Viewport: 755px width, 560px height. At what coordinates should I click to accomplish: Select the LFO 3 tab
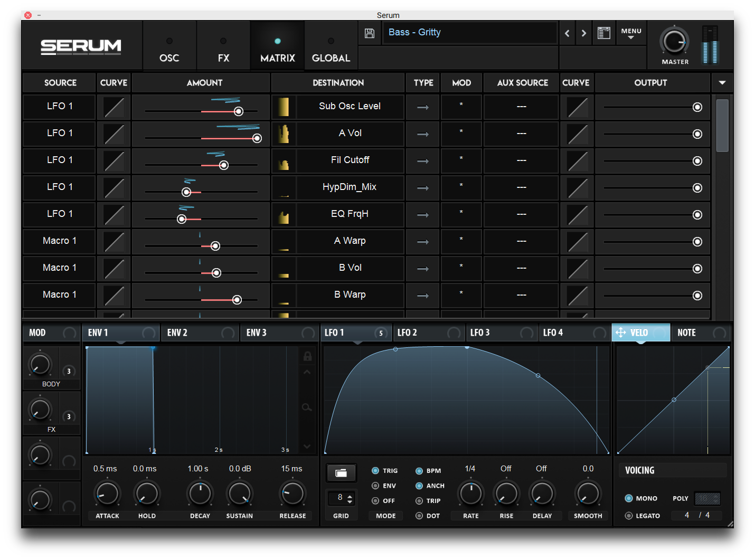pos(501,333)
